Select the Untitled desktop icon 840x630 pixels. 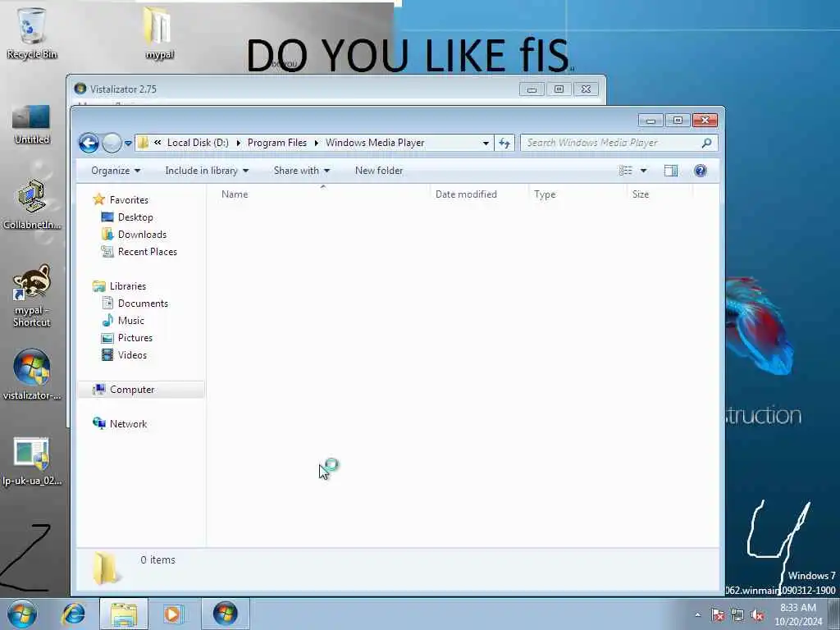point(32,125)
